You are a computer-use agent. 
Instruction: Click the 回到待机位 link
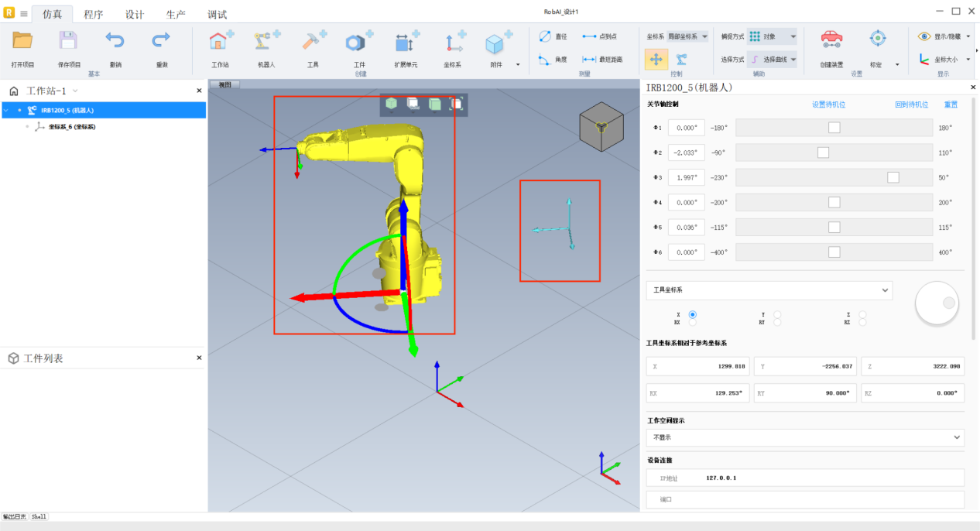tap(911, 104)
